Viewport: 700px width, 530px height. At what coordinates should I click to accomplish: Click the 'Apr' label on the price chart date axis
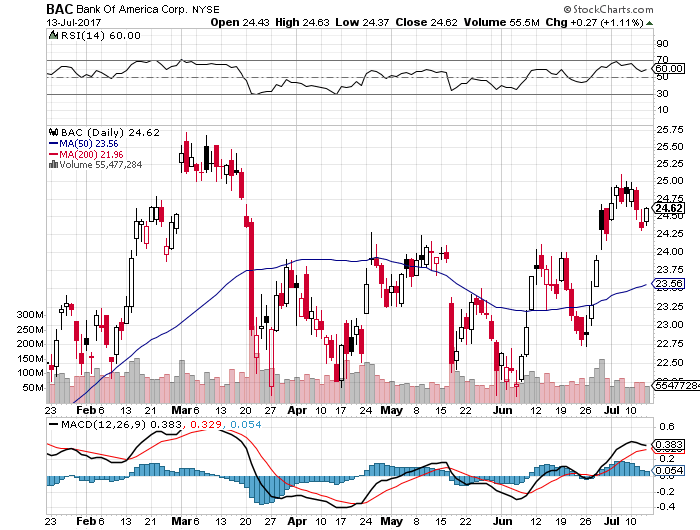[x=297, y=410]
